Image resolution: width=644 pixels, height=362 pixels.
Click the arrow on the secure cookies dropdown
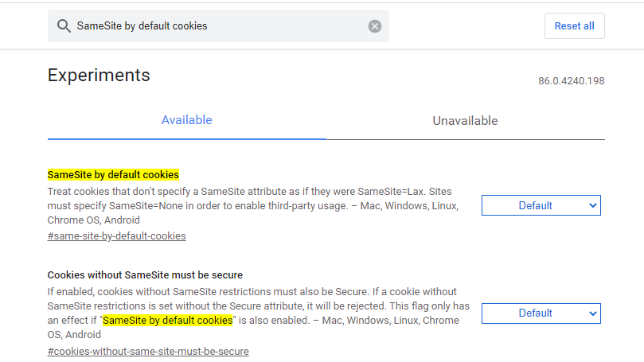pos(592,313)
